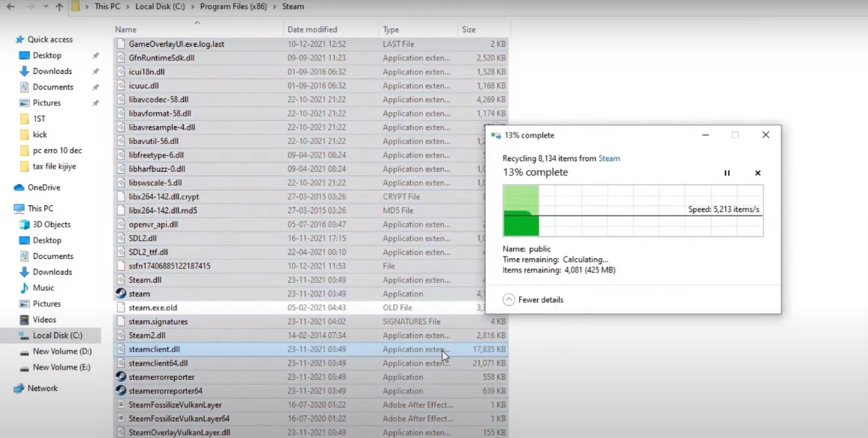Select Local Disk (C:) breadcrumb in address bar
This screenshot has height=438, width=868.
160,7
